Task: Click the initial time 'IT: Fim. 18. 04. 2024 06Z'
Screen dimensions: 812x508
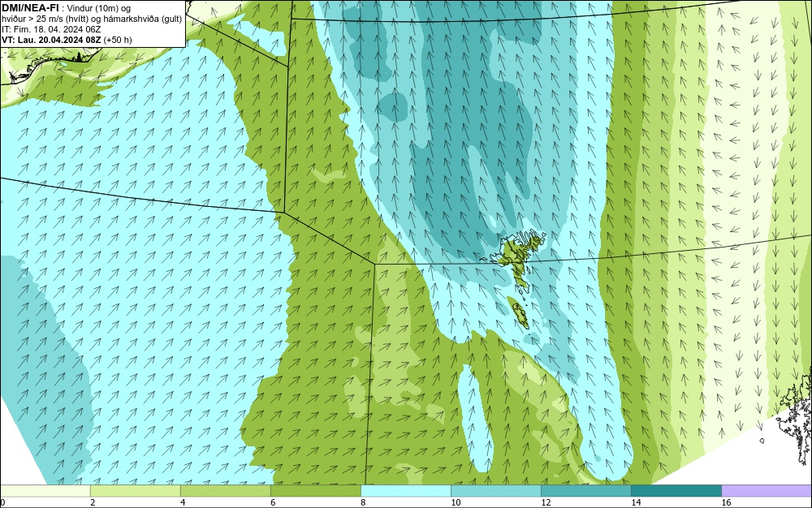Action: [x=50, y=29]
